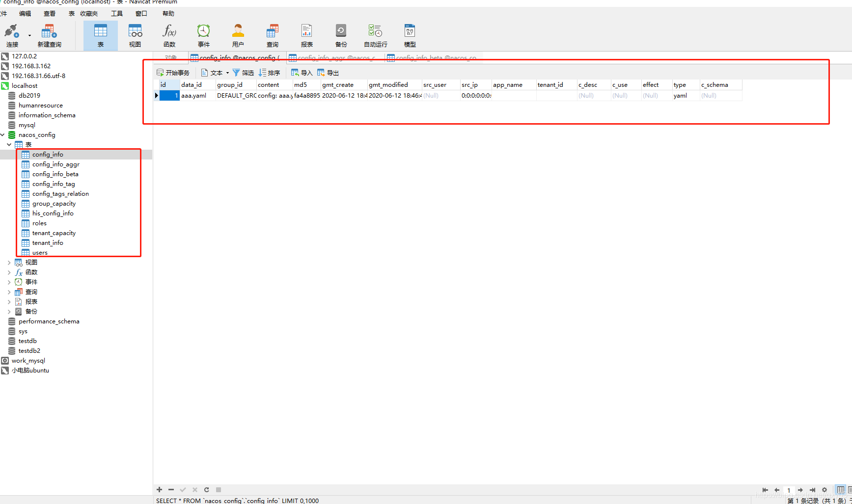
Task: Select the 表 tables toolbar button
Action: point(101,36)
